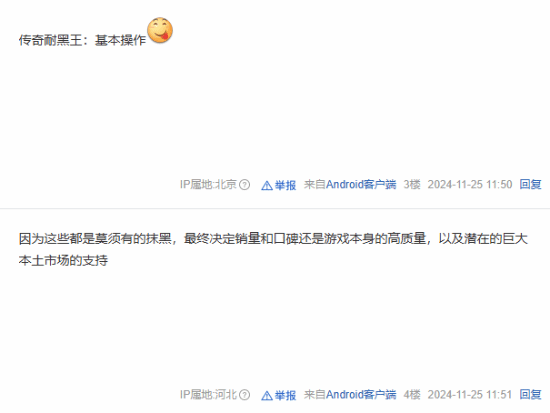
Task: Report the 4楼 comment via 举报 text
Action: click(x=285, y=395)
